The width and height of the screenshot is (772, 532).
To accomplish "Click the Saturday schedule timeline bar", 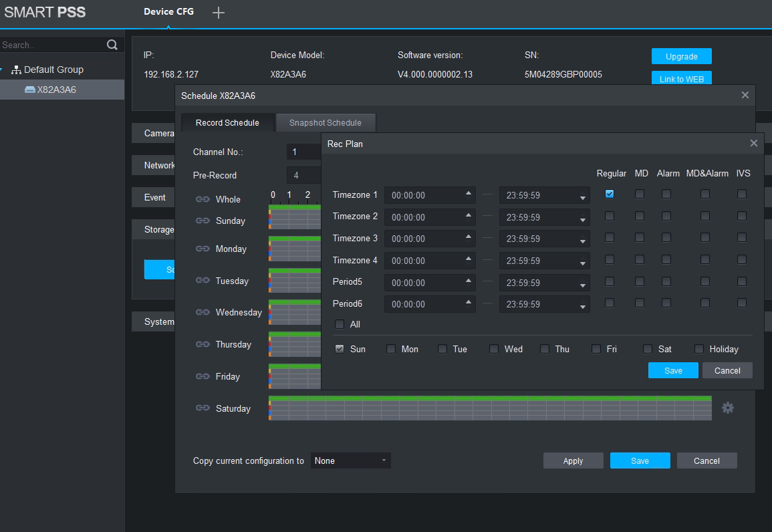I will 490,408.
